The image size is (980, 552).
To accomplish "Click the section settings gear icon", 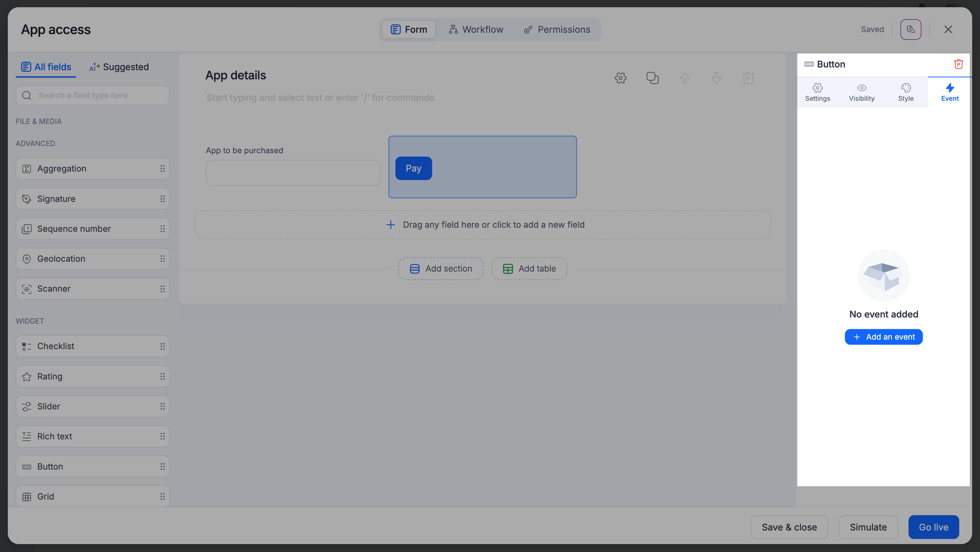I will click(620, 78).
